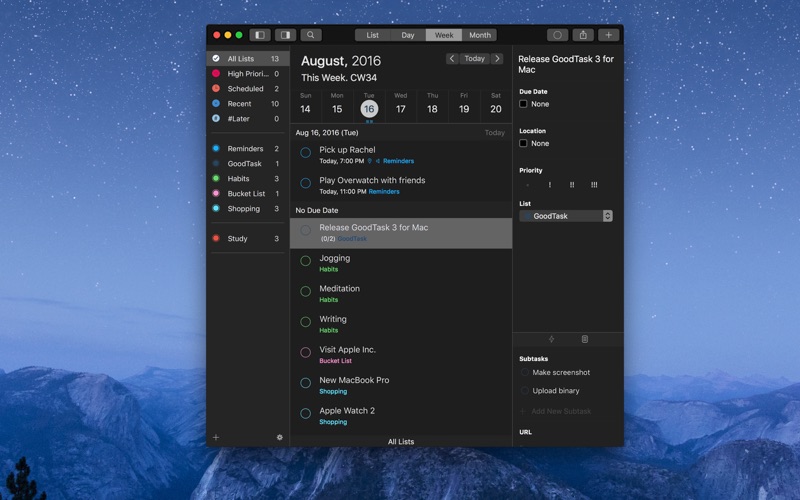Viewport: 800px width, 500px height.
Task: Select the Bucket List in sidebar
Action: coord(245,193)
